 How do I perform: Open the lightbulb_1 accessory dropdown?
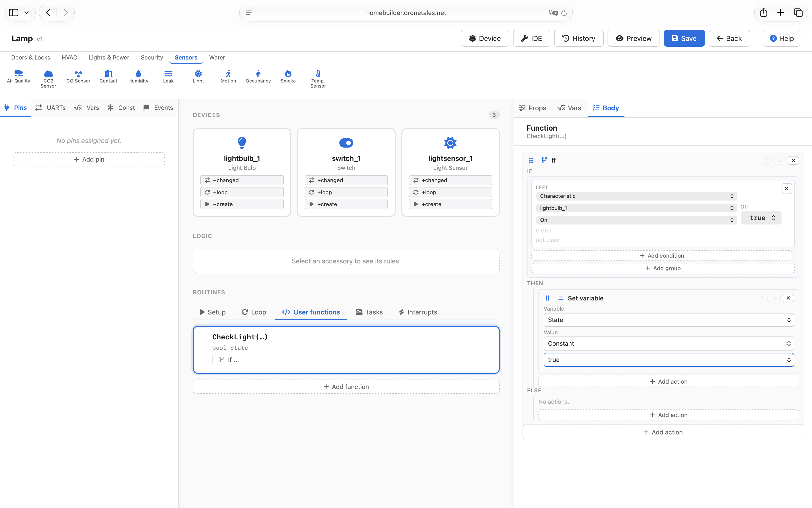[636, 208]
